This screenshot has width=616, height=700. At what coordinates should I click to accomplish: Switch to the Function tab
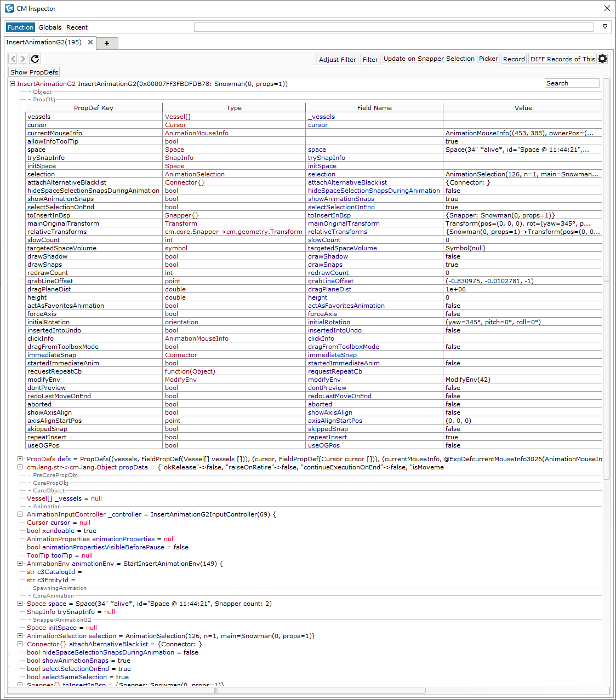(20, 27)
